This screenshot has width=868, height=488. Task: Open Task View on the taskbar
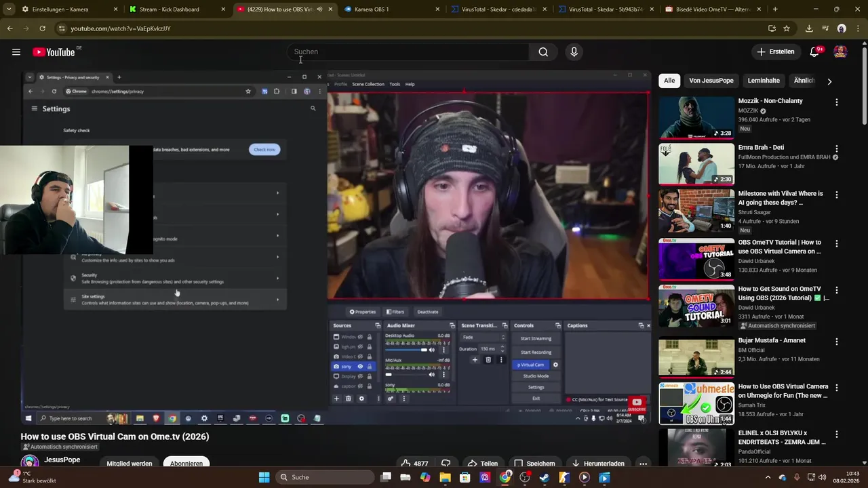[x=386, y=477]
